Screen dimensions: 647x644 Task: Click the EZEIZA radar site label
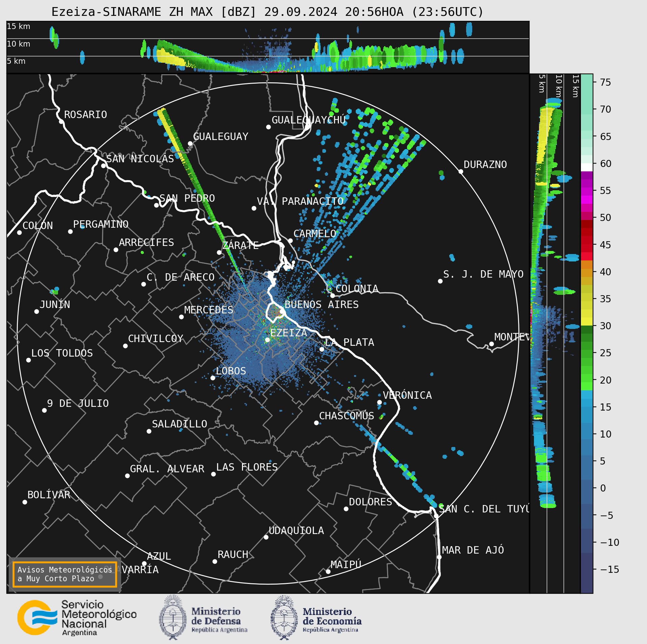pos(288,333)
